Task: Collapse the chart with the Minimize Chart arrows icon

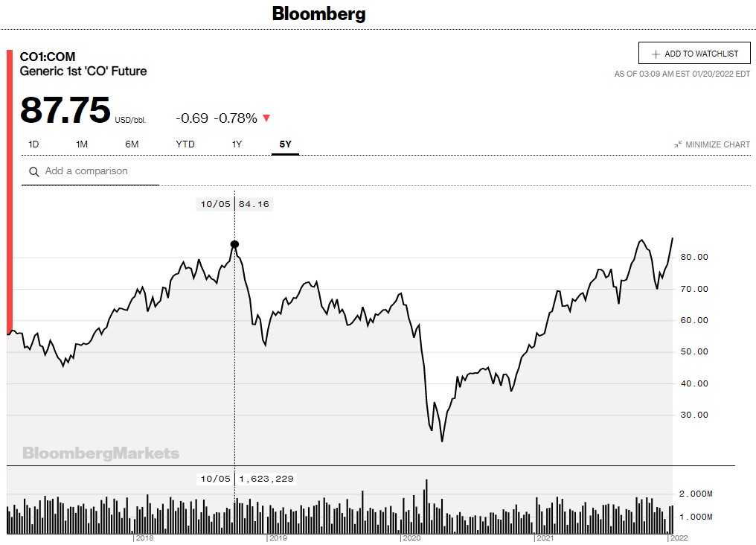Action: [679, 144]
